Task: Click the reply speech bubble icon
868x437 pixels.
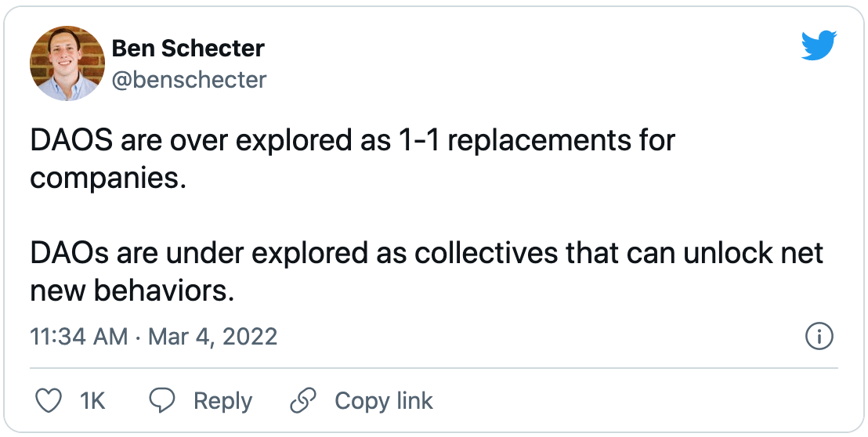Action: [162, 401]
